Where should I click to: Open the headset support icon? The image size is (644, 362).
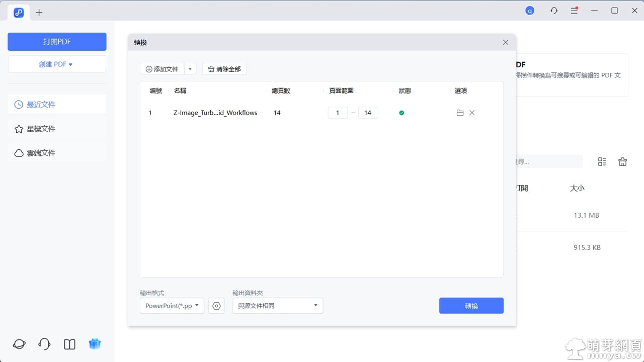(x=44, y=344)
